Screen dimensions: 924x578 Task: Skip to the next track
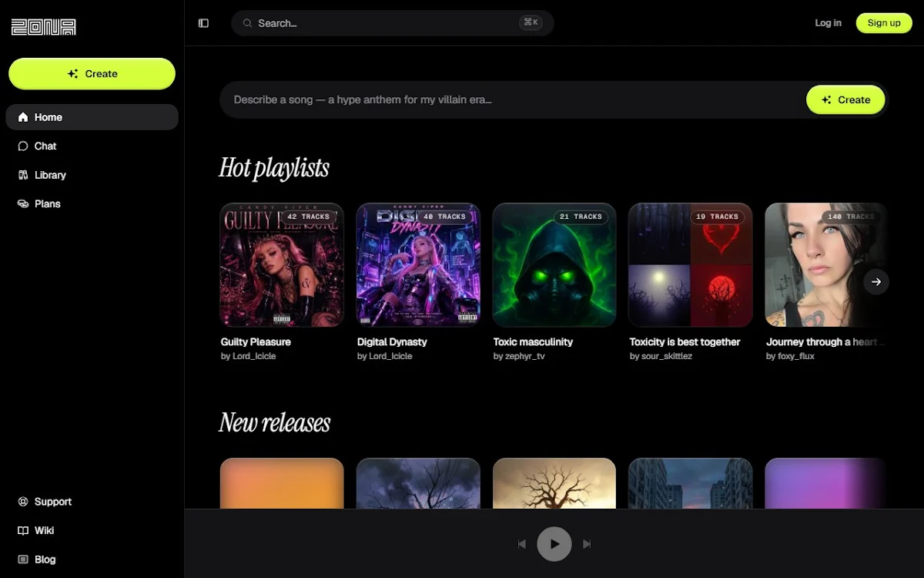587,544
